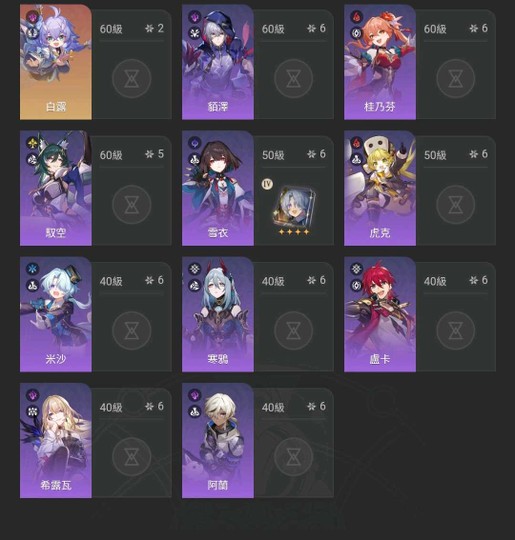Click the empty light cone slot beside 盧卡

pos(455,331)
